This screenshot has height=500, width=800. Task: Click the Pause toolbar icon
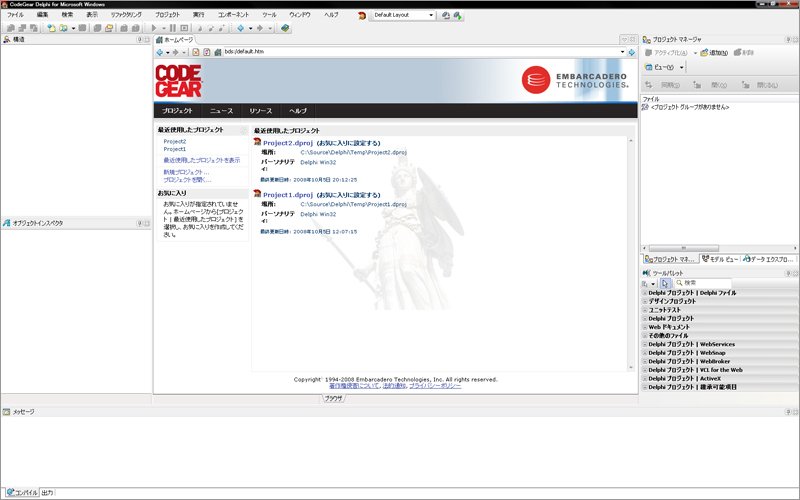coord(172,28)
